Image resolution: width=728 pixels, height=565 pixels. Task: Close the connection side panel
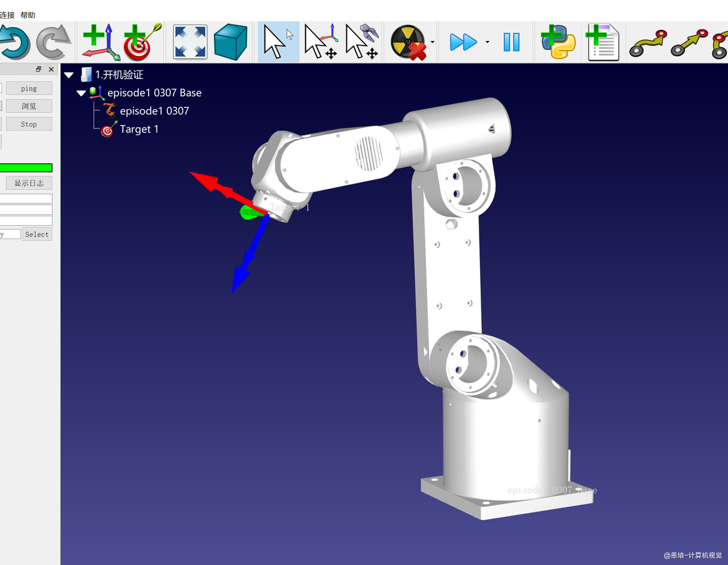[x=51, y=69]
